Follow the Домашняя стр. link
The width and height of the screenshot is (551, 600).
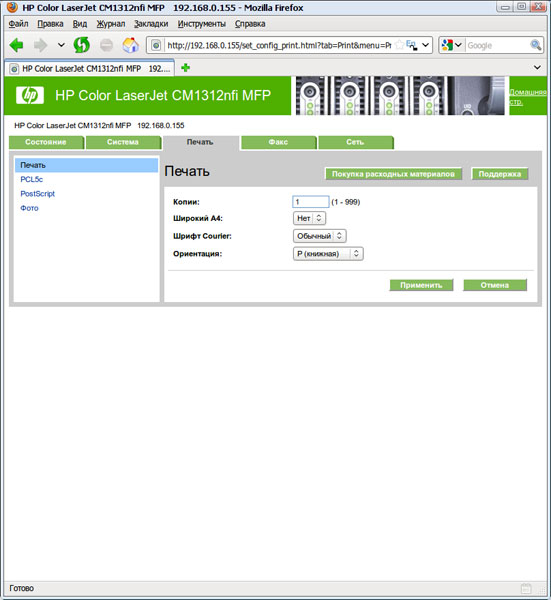[x=527, y=97]
